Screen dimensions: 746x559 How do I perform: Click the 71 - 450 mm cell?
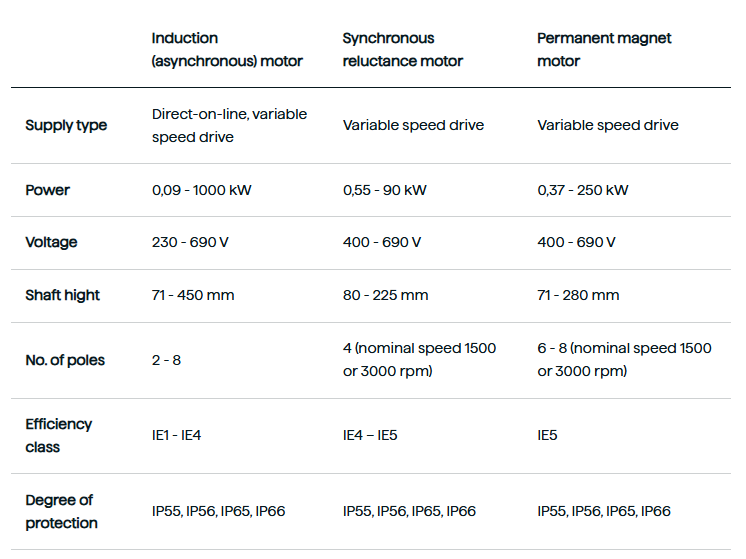point(193,295)
